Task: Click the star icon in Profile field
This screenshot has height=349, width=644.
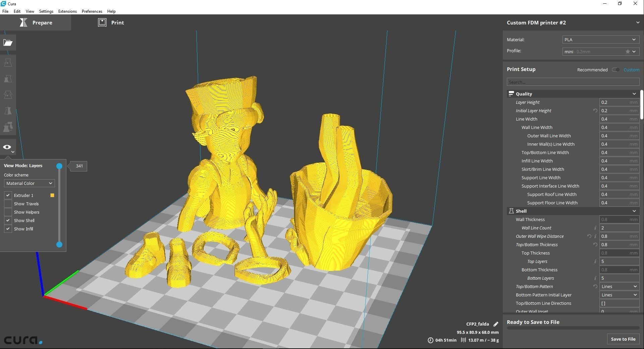Action: point(628,52)
